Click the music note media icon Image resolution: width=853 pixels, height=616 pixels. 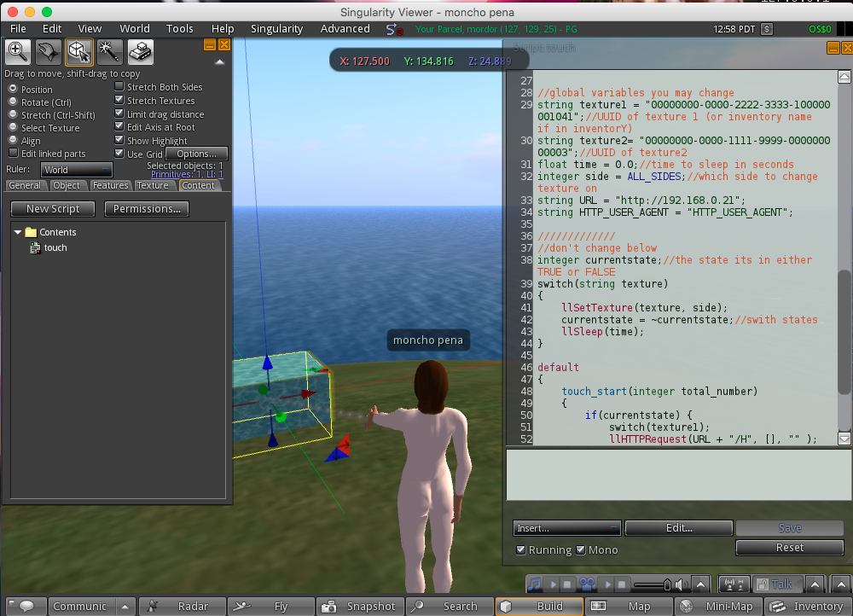click(x=535, y=584)
